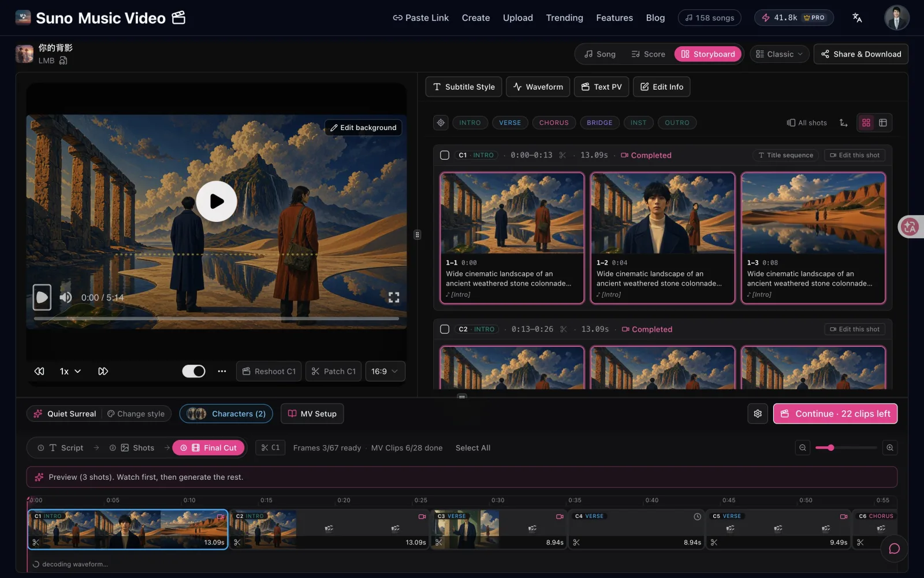Toggle the BRIDGE section filter

599,123
